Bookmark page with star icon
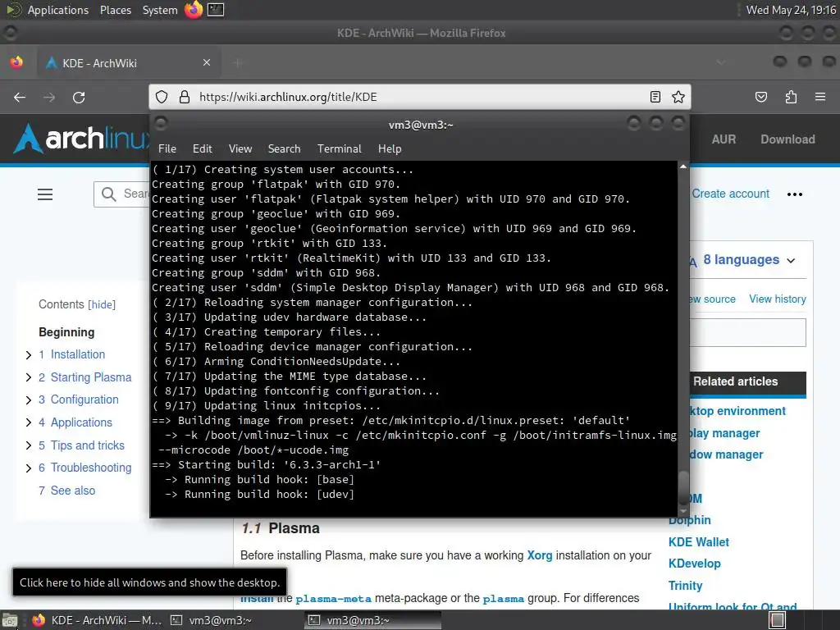840x630 pixels. [x=678, y=97]
